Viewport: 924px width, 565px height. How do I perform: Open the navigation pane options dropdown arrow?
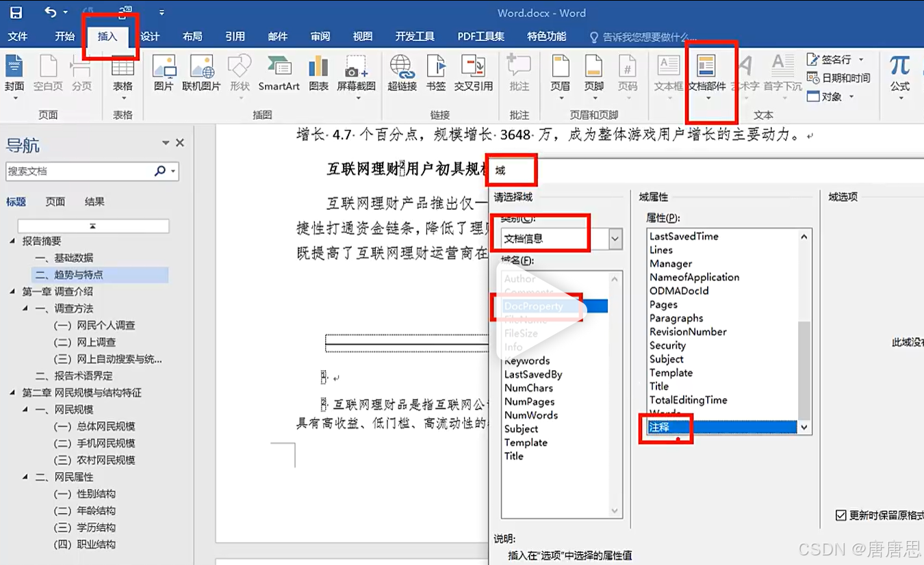point(166,143)
